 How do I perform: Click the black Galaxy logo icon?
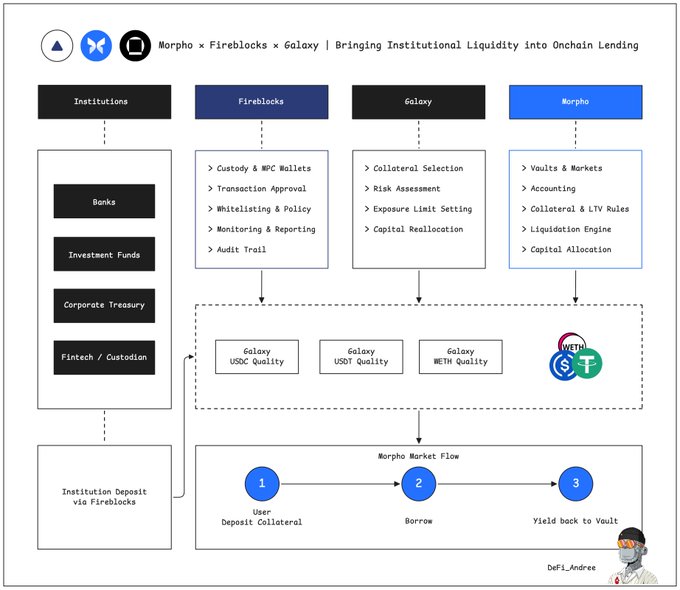[135, 46]
